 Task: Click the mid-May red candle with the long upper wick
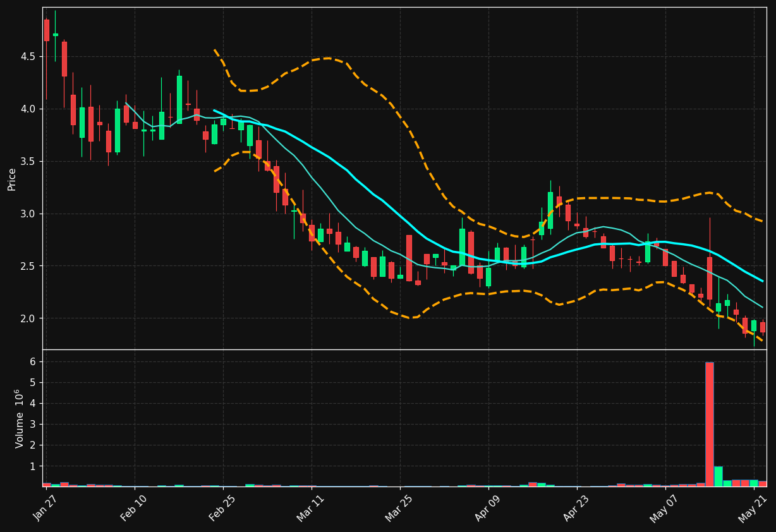coord(710,278)
